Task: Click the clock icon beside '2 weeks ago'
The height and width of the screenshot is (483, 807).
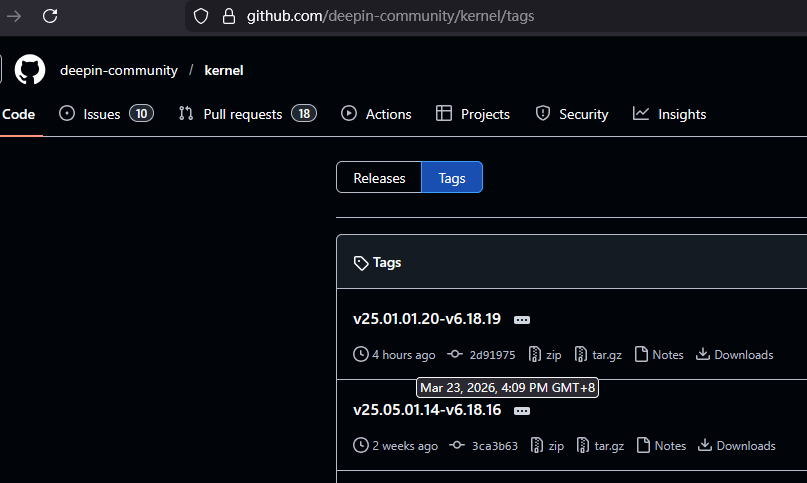Action: pos(361,445)
